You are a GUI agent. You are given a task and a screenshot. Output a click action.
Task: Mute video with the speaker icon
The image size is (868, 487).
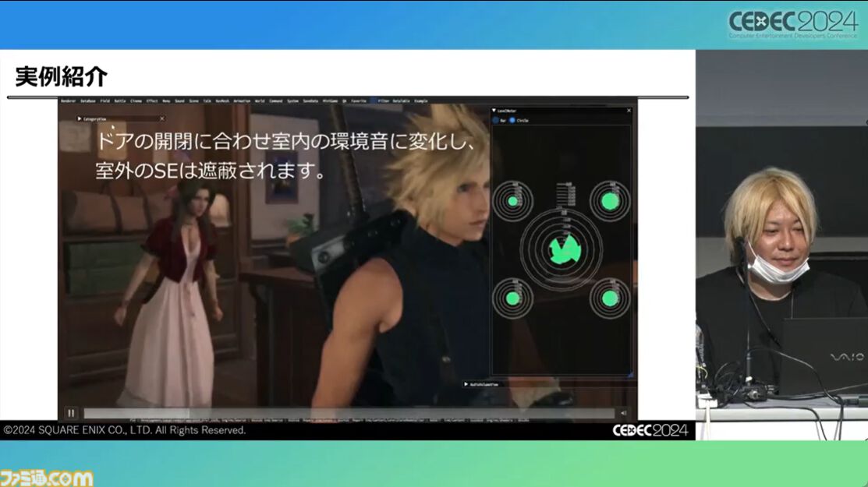[x=624, y=413]
